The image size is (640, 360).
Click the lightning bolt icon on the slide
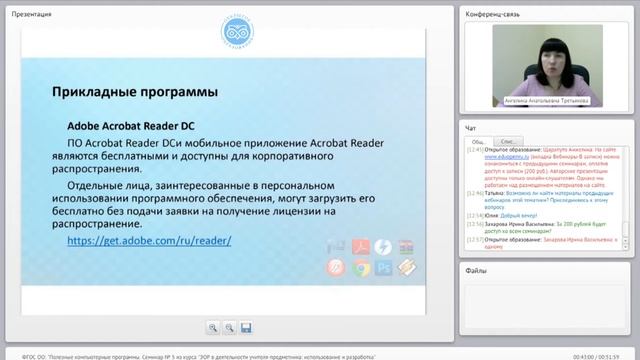(383, 247)
